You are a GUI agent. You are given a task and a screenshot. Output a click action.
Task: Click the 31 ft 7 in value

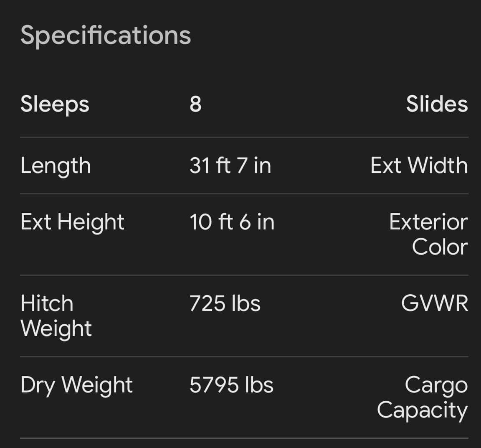point(230,165)
